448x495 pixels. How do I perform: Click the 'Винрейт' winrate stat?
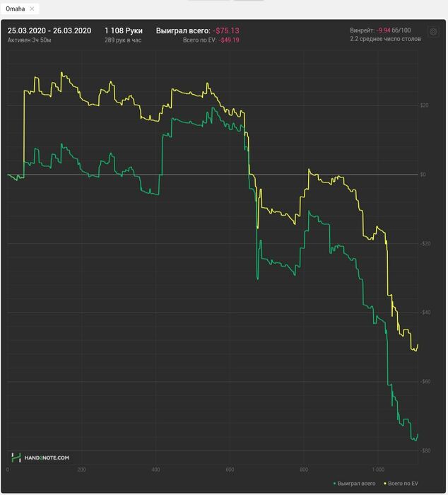pos(380,30)
